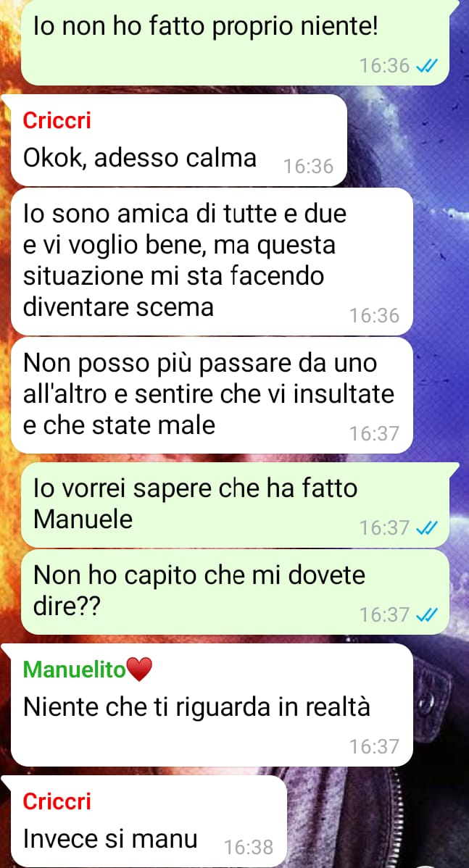
Task: Select the 'Io vorrei sapere che ha fatto' message
Action: click(x=236, y=505)
